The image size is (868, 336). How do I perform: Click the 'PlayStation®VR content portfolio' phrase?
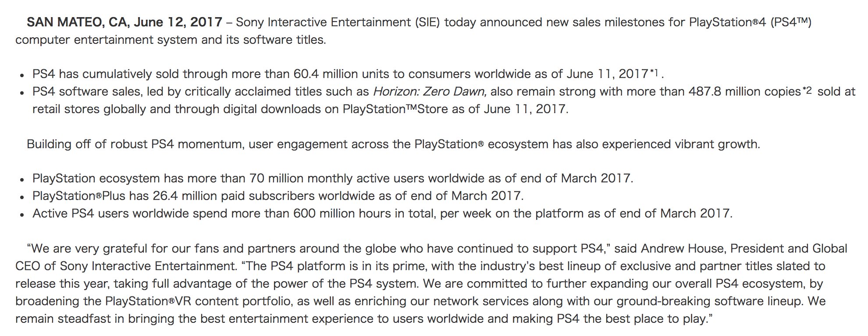pyautogui.click(x=198, y=301)
